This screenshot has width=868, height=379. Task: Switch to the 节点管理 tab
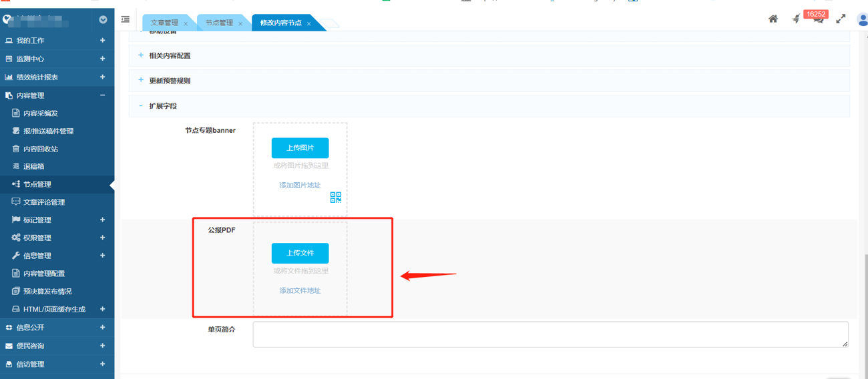[219, 23]
